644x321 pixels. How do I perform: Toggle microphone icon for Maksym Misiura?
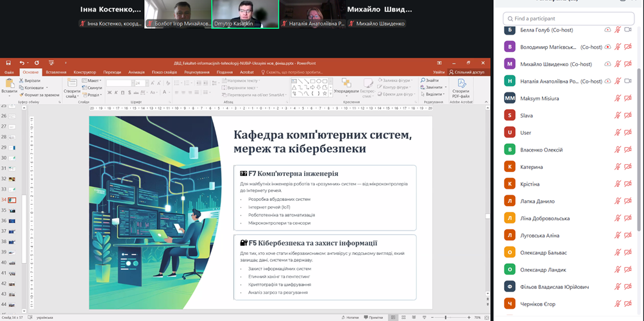click(x=618, y=98)
